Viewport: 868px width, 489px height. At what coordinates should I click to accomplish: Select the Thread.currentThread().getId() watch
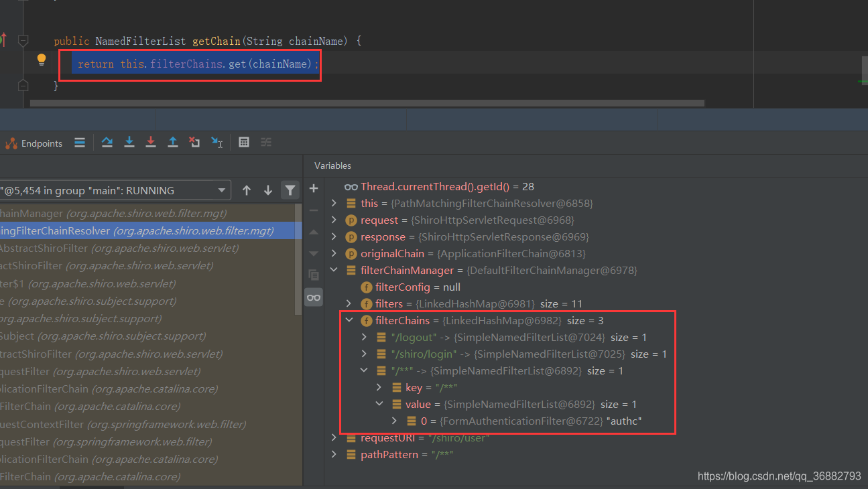(x=439, y=187)
